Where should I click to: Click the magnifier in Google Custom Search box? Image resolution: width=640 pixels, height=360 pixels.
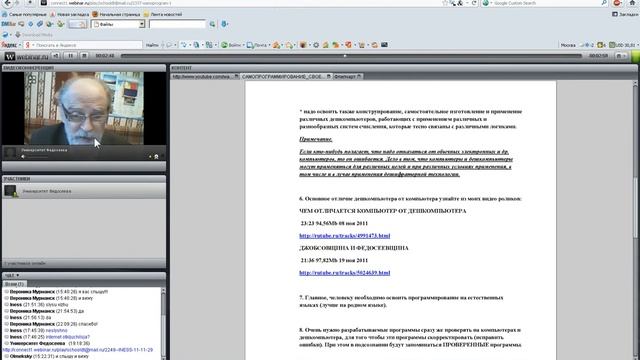[604, 3]
